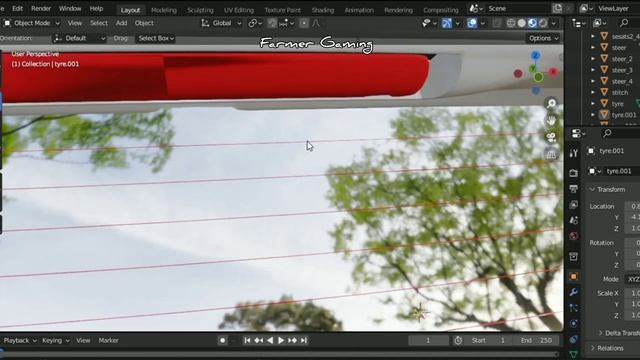Toggle snapping magnet button
This screenshot has width=640, height=360.
point(272,23)
